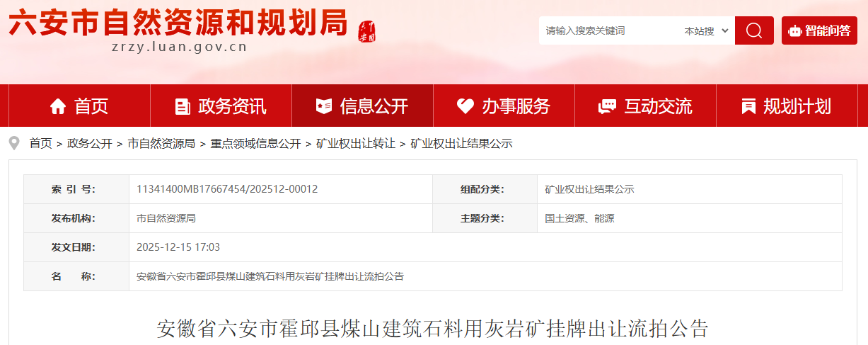Click the book icon beside 信息公开

(x=324, y=106)
